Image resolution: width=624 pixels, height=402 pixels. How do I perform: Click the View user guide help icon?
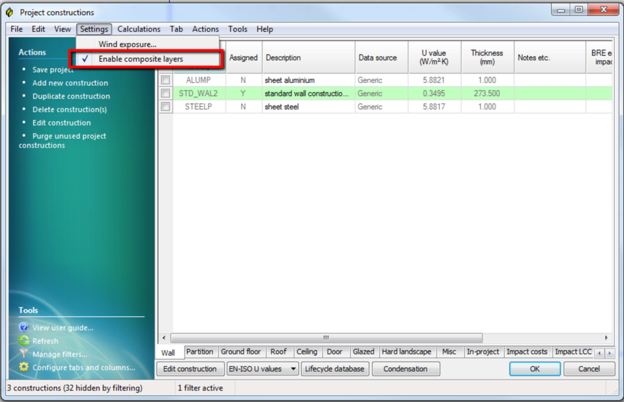pos(23,327)
